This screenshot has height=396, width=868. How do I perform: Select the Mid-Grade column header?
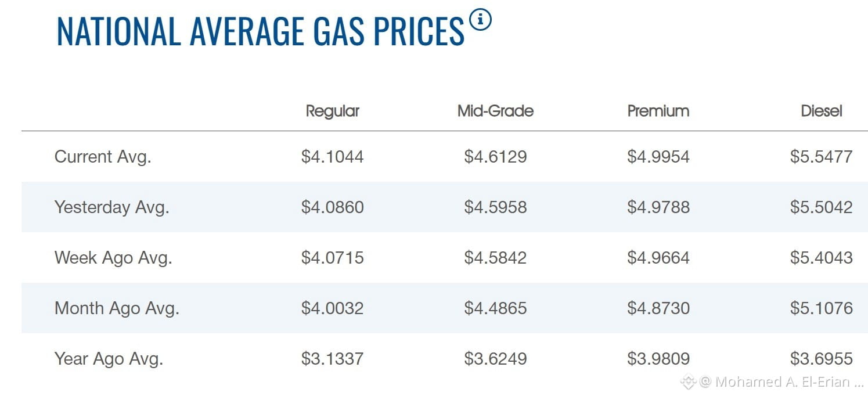495,111
